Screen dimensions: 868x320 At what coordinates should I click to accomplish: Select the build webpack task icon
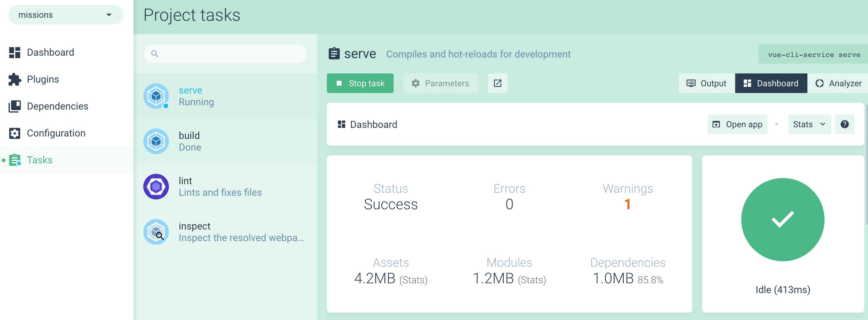click(156, 141)
